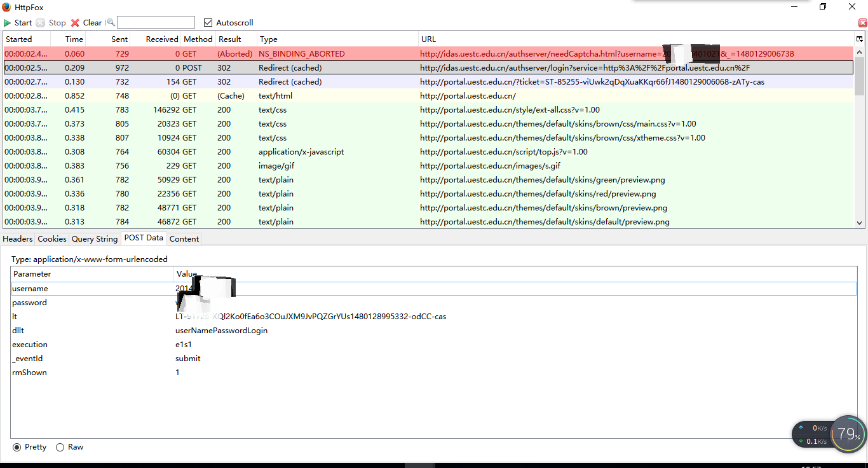Switch to the Query String tab

click(95, 238)
